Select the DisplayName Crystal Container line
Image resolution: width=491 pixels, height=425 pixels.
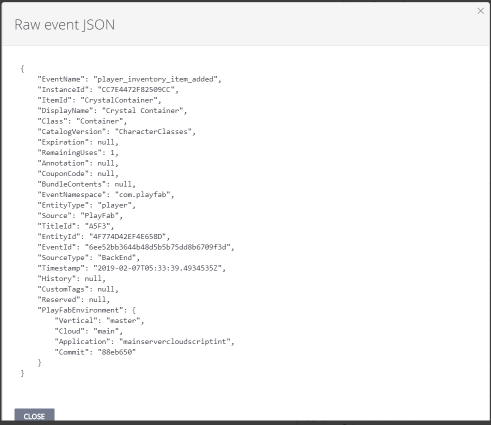click(x=112, y=111)
